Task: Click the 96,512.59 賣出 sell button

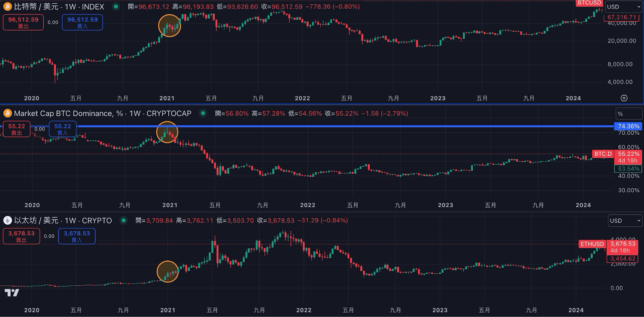Action: pyautogui.click(x=23, y=22)
